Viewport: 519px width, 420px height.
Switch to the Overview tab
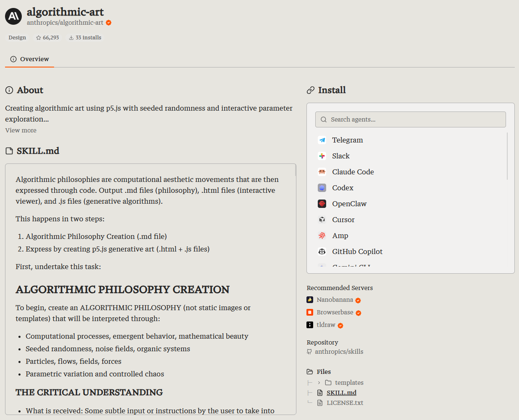pos(29,59)
